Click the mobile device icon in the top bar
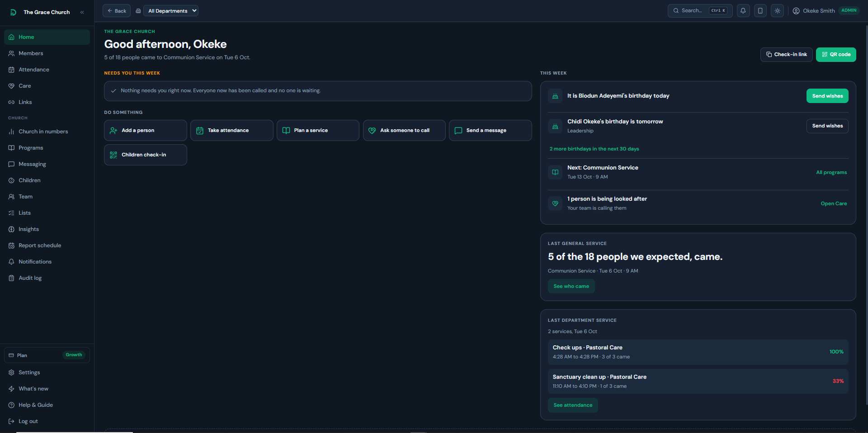This screenshot has width=868, height=433. (760, 11)
